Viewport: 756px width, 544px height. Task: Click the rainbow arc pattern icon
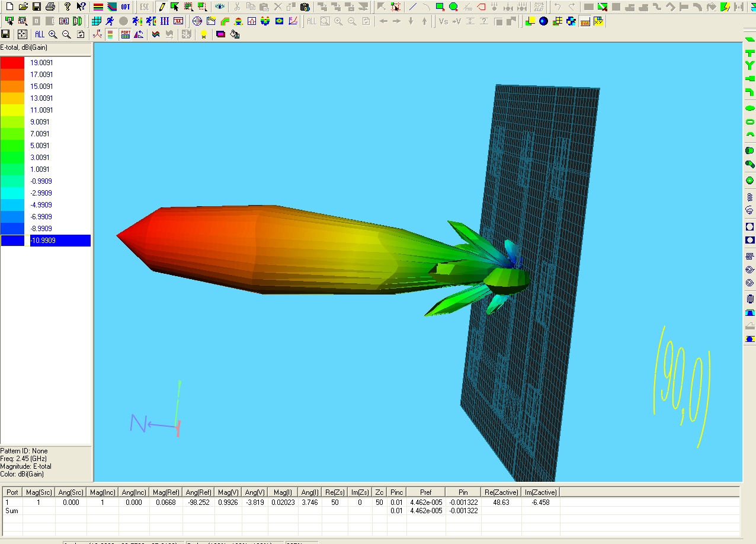[225, 21]
